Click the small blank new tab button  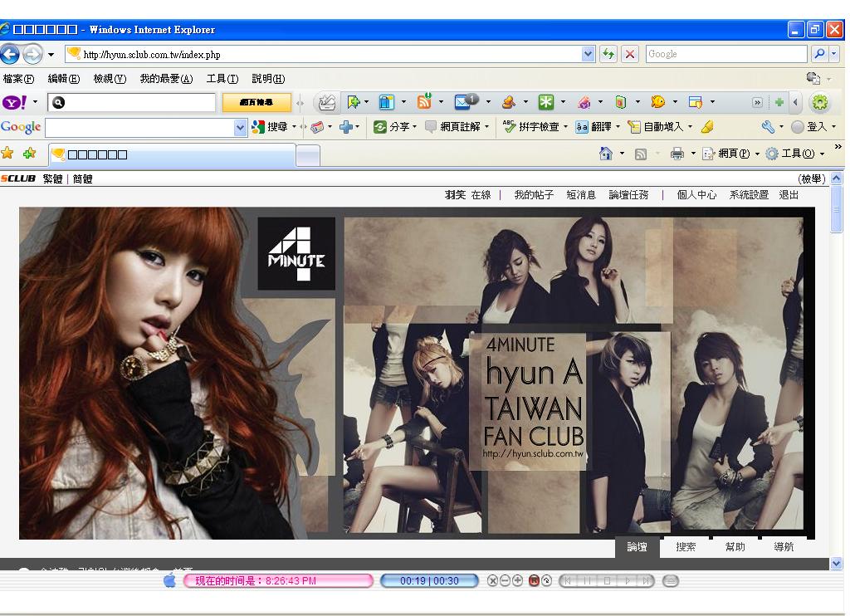pyautogui.click(x=309, y=155)
